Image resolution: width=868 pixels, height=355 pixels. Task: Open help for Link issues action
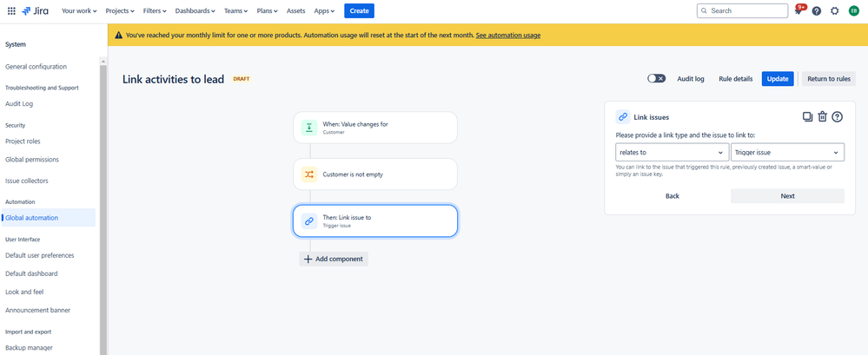tap(838, 116)
